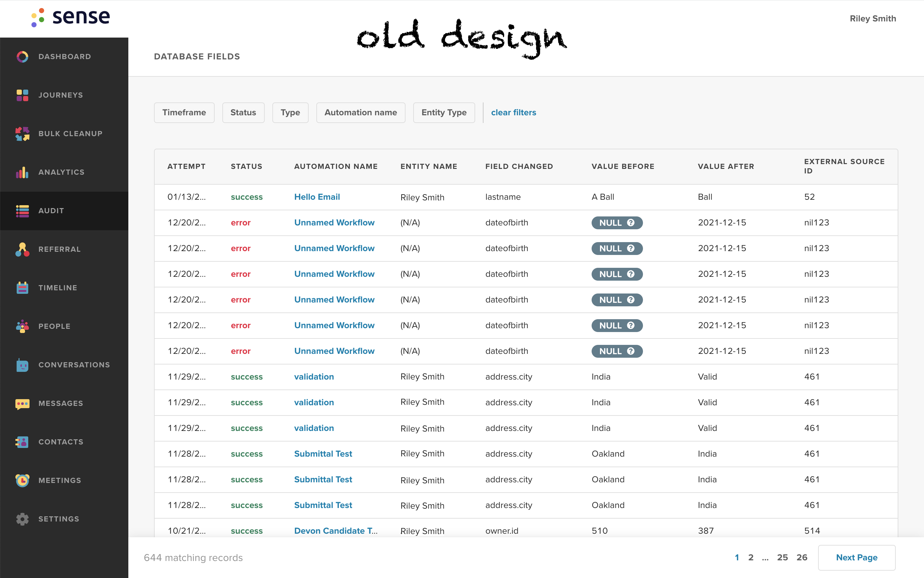Click the STATUS column header

point(246,166)
